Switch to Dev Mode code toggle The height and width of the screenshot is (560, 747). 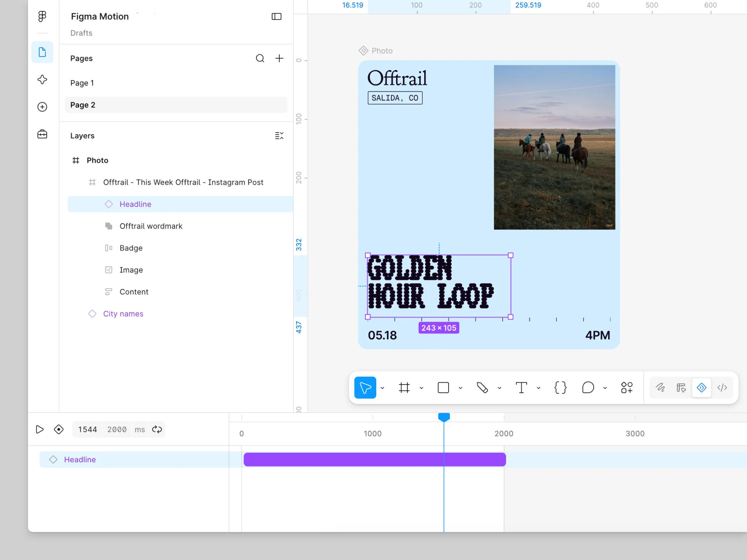tap(722, 388)
